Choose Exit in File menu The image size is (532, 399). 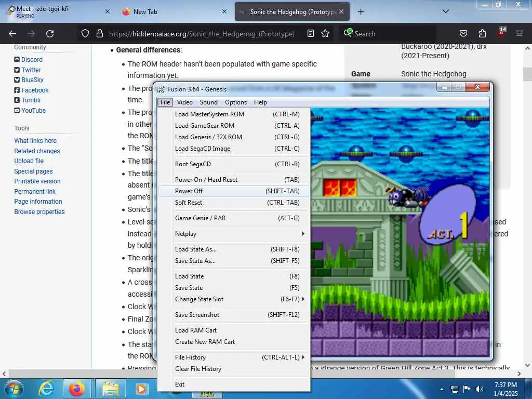[234, 384]
